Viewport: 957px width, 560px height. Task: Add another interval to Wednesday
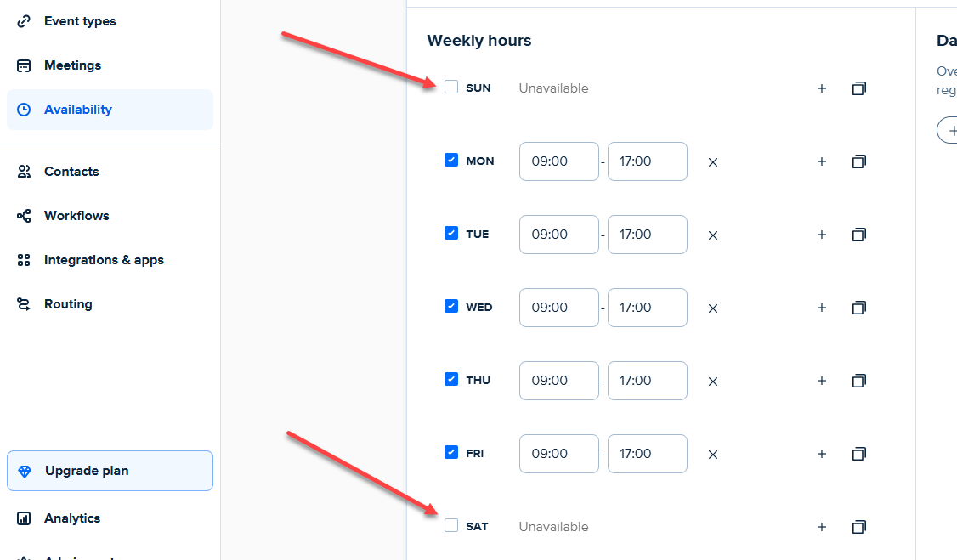[x=821, y=308]
